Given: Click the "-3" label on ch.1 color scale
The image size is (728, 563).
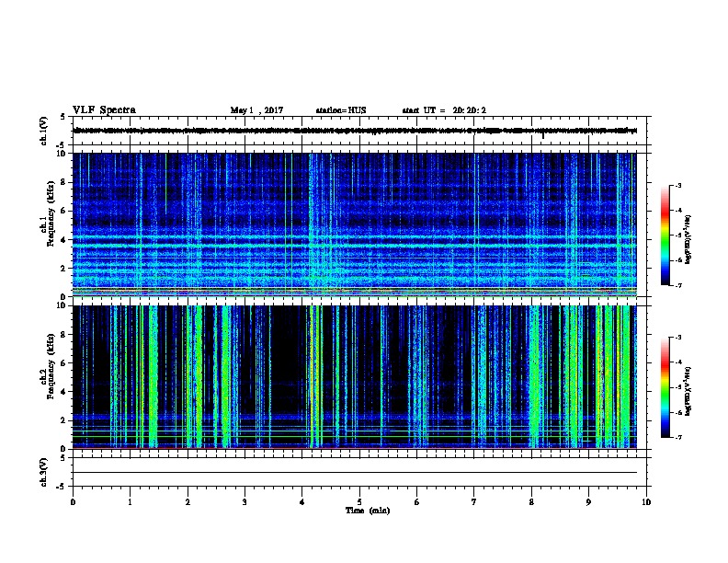Looking at the screenshot, I should (x=678, y=185).
